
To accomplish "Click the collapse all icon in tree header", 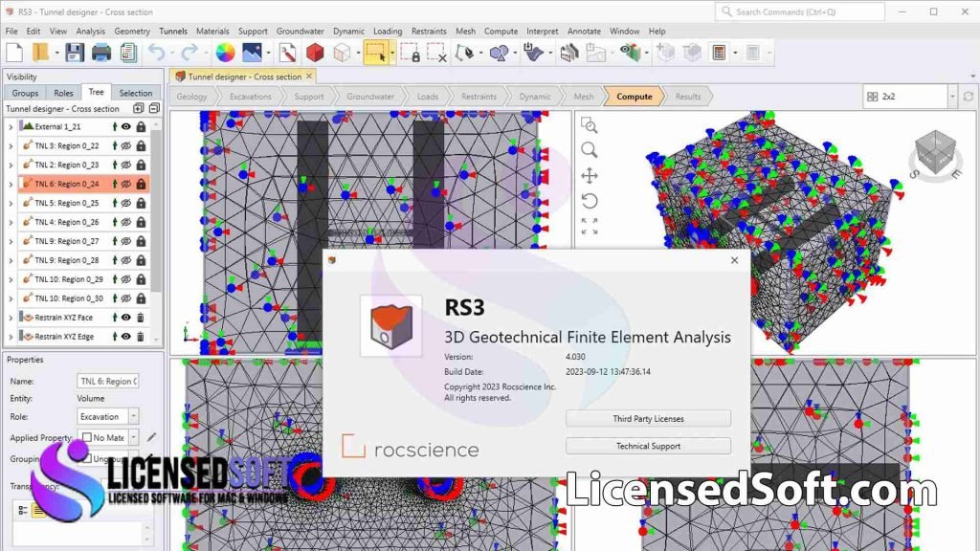I will [154, 108].
